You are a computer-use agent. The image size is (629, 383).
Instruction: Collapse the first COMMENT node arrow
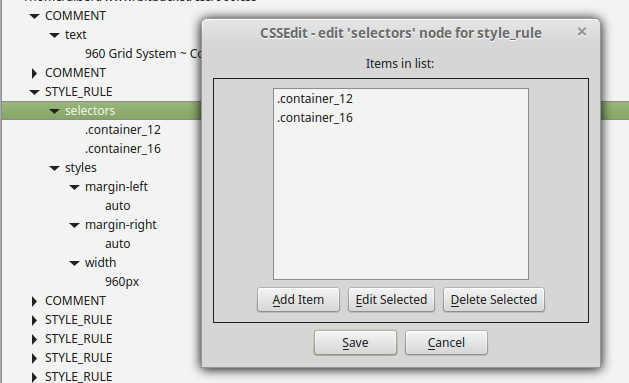34,16
